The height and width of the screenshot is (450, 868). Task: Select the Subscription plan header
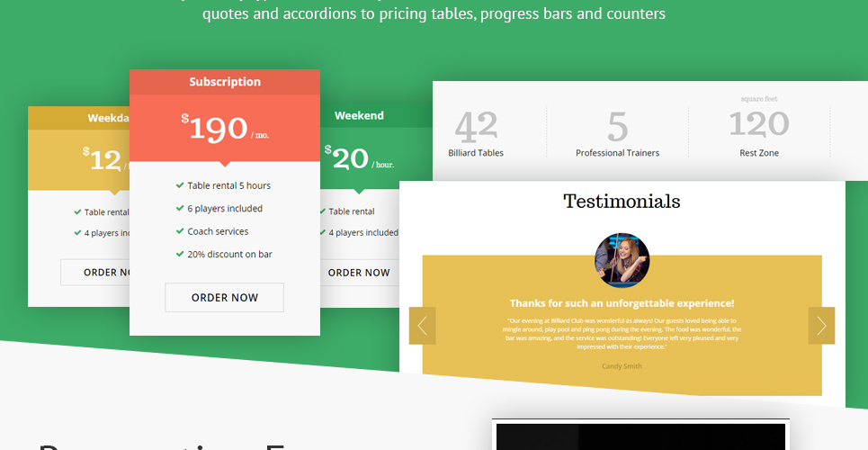click(225, 82)
